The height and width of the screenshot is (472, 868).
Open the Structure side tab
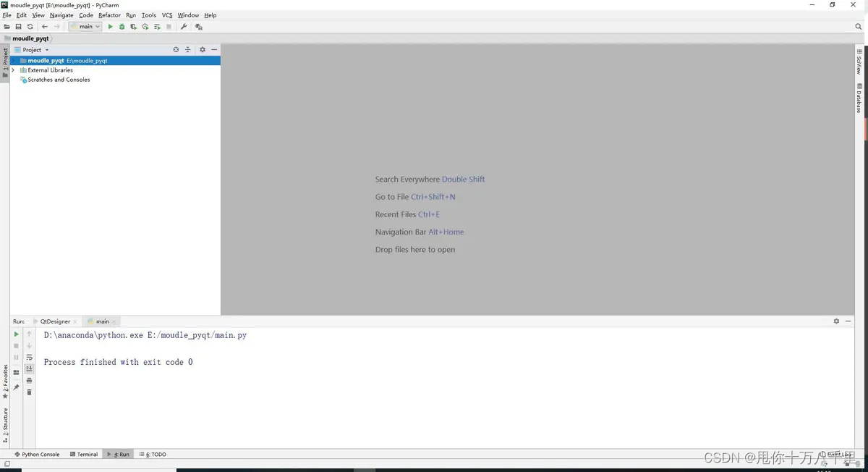pos(5,426)
